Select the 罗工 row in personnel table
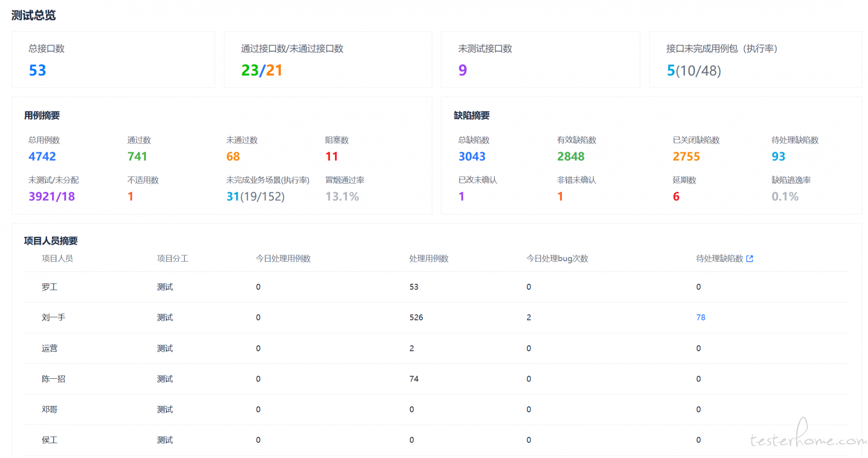 click(x=49, y=287)
